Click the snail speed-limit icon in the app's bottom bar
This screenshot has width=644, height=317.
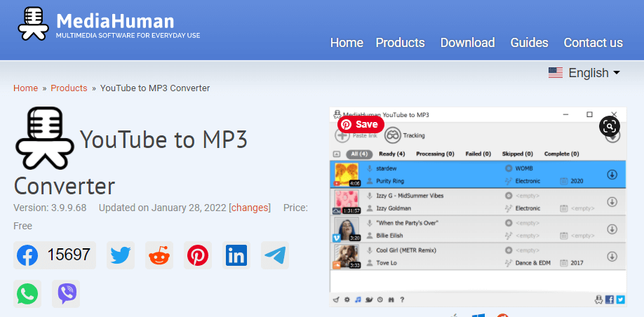tap(369, 299)
